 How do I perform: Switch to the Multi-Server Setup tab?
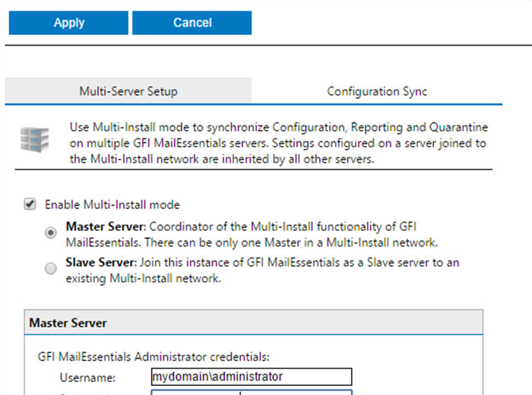pyautogui.click(x=128, y=91)
